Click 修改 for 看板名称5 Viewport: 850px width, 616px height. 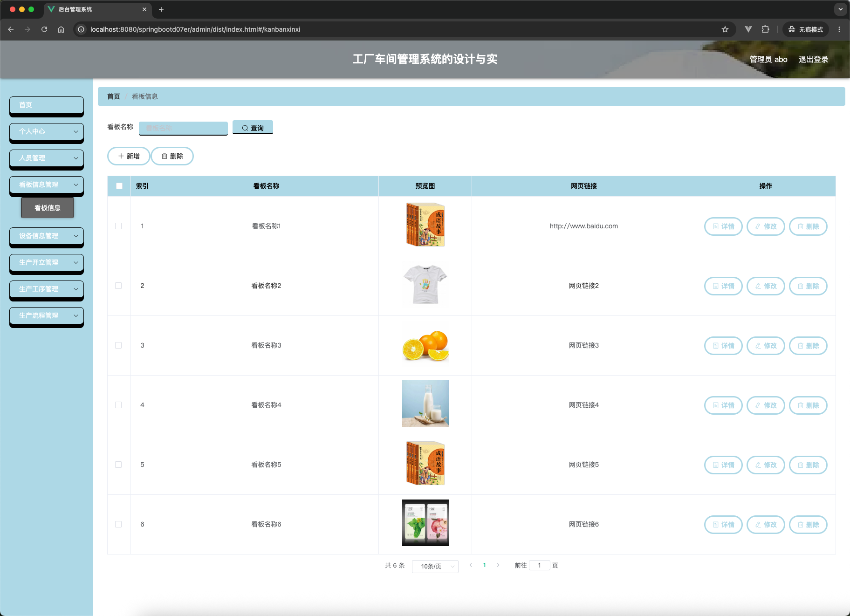pos(766,465)
